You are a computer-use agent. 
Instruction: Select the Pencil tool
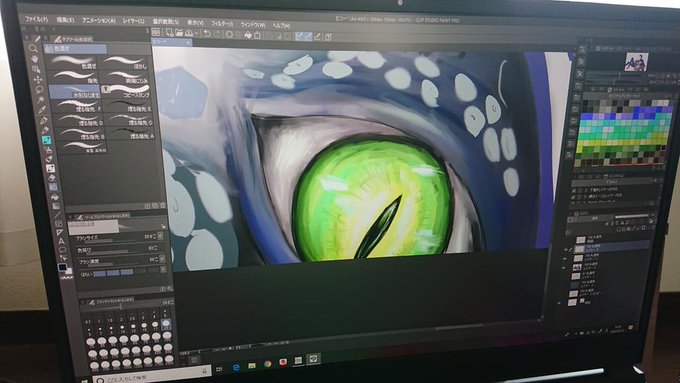pyautogui.click(x=45, y=130)
